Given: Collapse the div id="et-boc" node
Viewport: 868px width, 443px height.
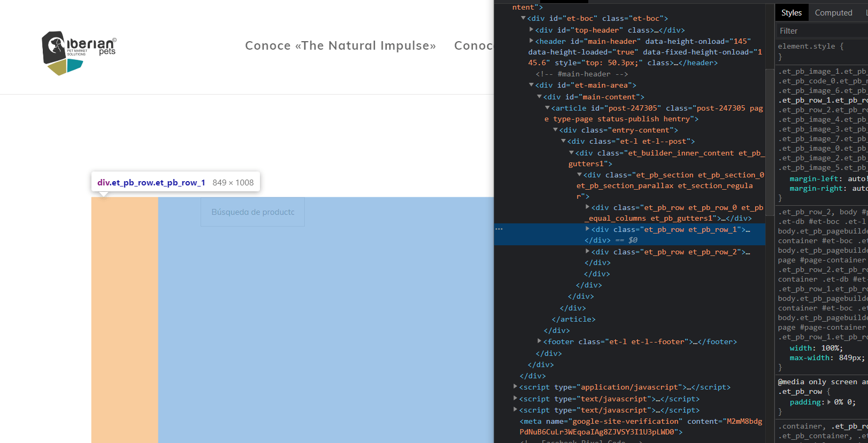Looking at the screenshot, I should tap(523, 18).
